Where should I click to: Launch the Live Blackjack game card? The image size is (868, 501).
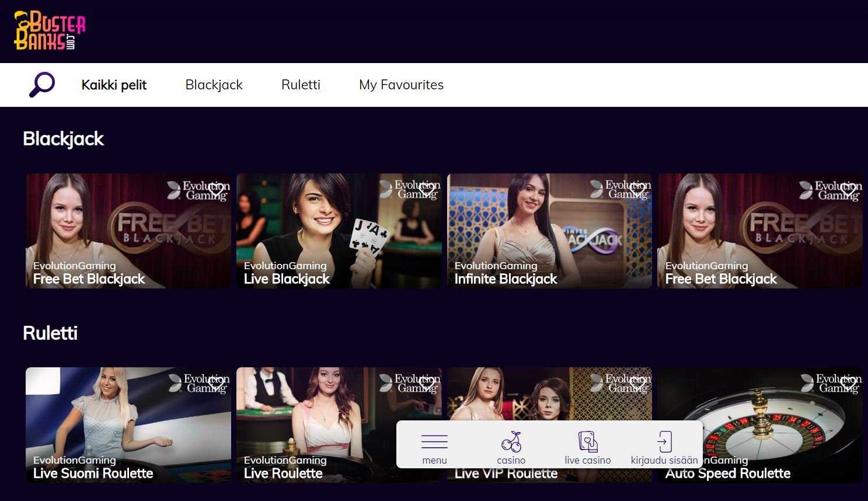click(339, 231)
